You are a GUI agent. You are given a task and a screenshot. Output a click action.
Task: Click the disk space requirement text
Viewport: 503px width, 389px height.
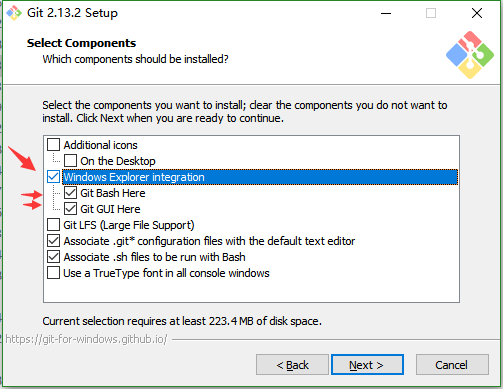point(182,321)
